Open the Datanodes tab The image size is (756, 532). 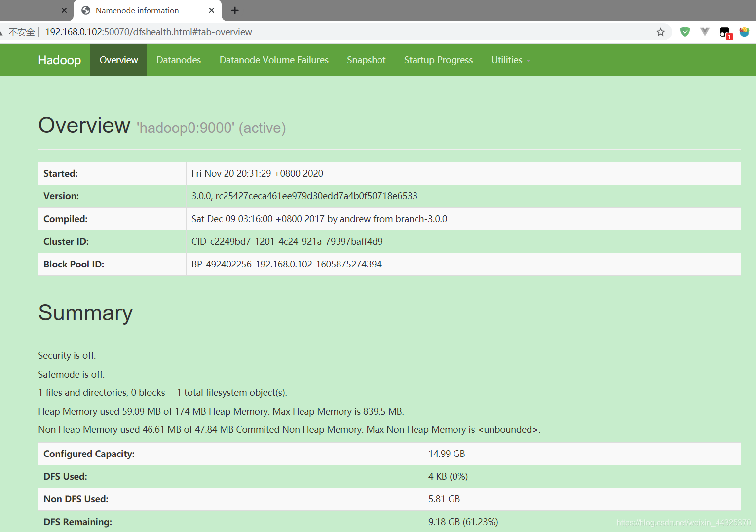click(179, 60)
